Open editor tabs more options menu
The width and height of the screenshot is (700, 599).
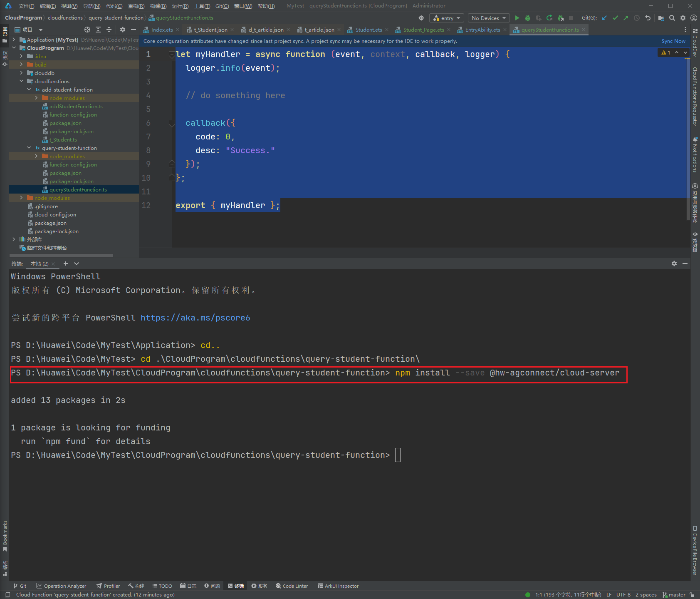685,30
